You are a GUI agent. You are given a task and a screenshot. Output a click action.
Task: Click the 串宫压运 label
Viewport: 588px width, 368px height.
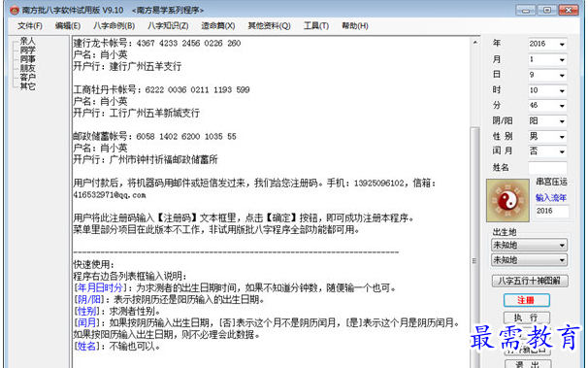point(551,182)
